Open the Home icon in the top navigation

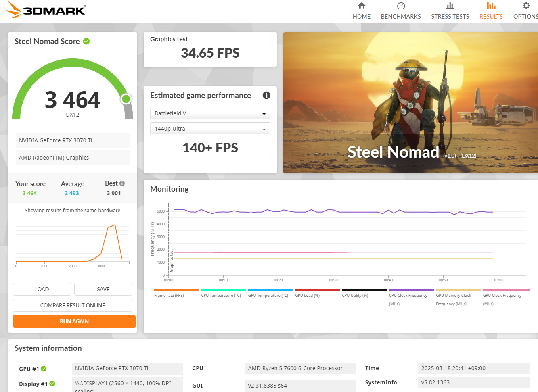(x=362, y=6)
